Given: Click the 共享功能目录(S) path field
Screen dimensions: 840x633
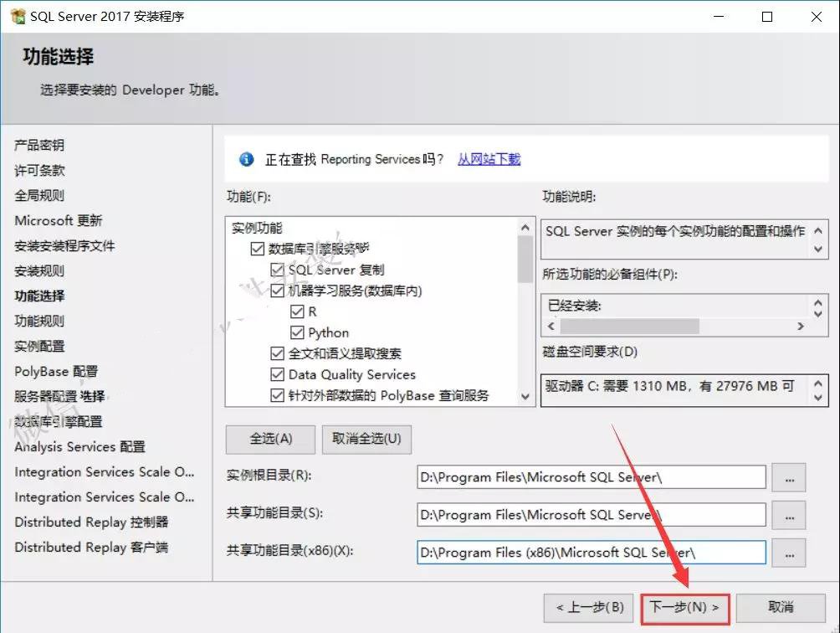Looking at the screenshot, I should click(x=592, y=515).
